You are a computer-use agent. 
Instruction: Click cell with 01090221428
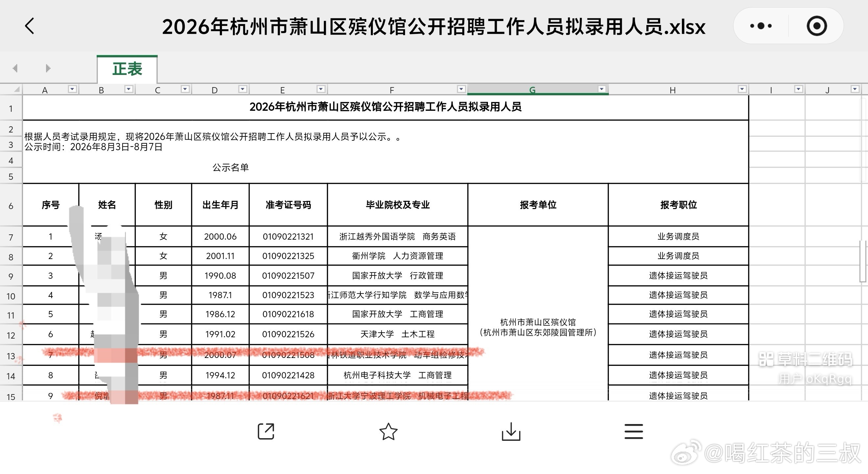(x=288, y=375)
